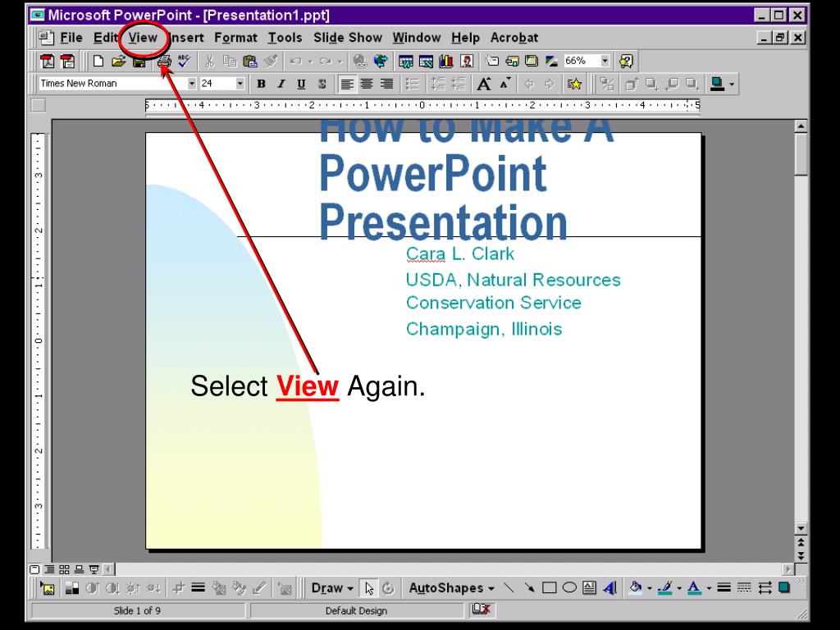Image resolution: width=840 pixels, height=630 pixels.
Task: Open the Slide Show menu
Action: [x=348, y=38]
